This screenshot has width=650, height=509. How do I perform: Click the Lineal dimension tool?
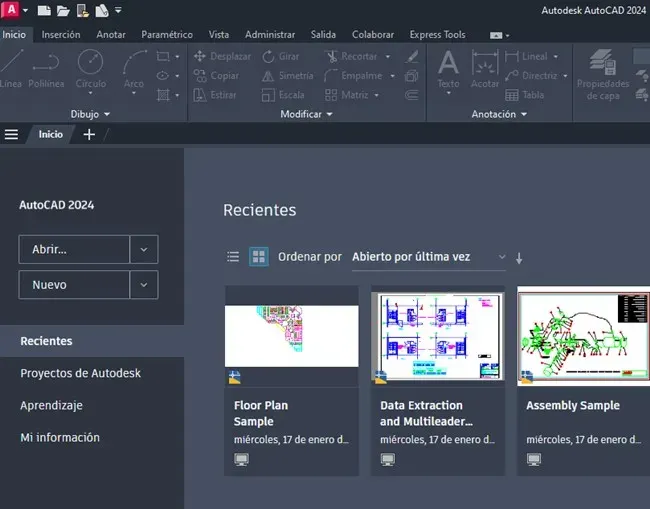click(x=526, y=56)
